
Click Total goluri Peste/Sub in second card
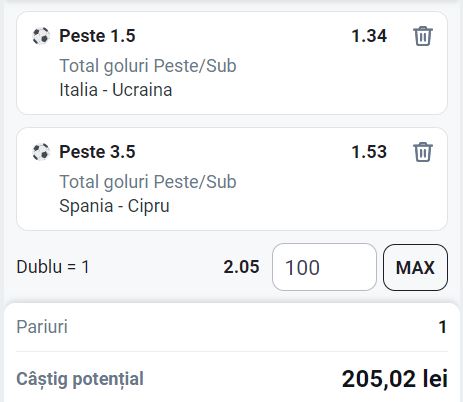pyautogui.click(x=148, y=181)
